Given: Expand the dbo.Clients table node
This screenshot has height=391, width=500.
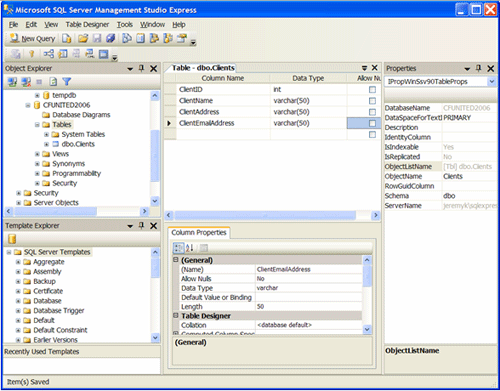Looking at the screenshot, I should (x=47, y=144).
